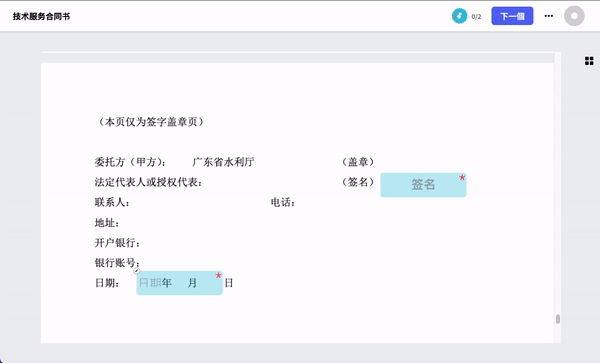
Task: Click the document title 技术服务合同书
Action: point(41,16)
